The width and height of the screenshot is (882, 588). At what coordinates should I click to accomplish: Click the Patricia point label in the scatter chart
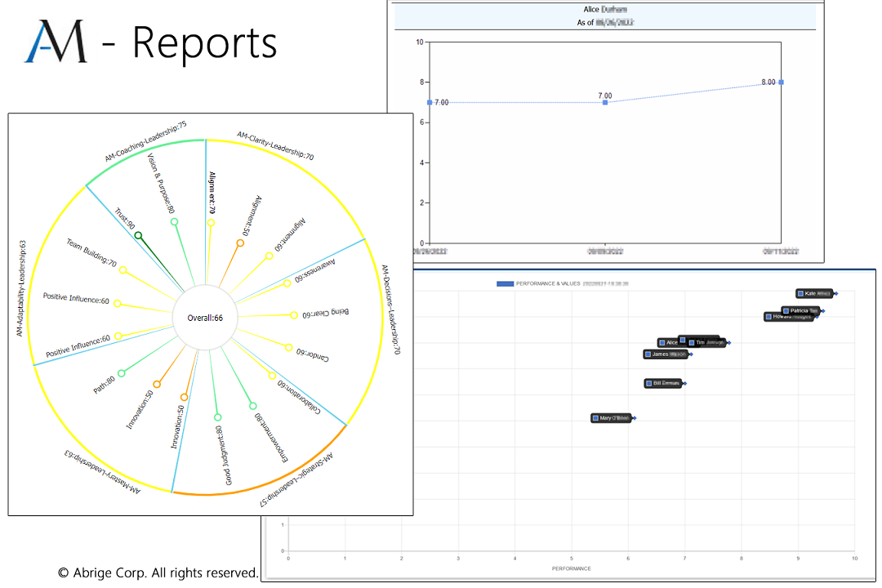point(801,310)
